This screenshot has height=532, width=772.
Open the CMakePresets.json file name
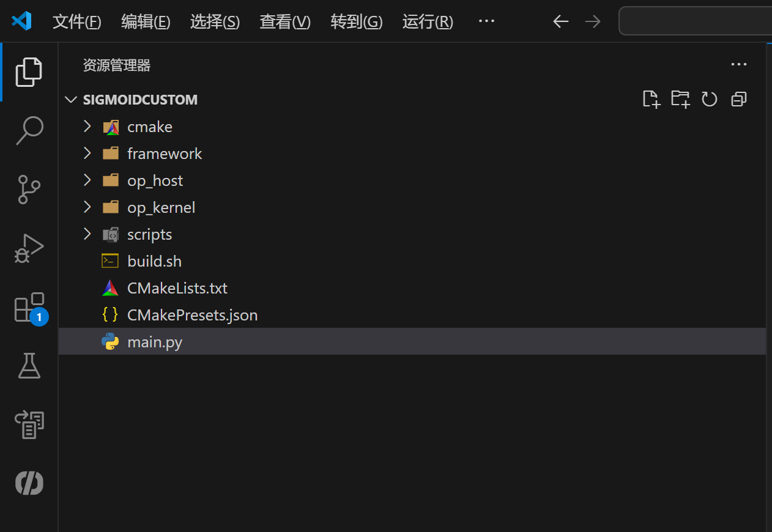coord(193,315)
